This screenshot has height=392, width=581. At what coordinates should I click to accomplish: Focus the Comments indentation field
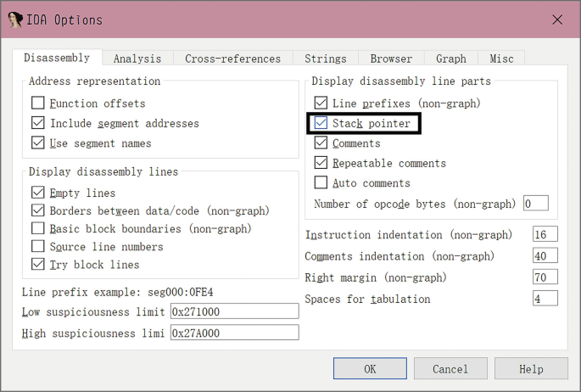click(x=545, y=256)
